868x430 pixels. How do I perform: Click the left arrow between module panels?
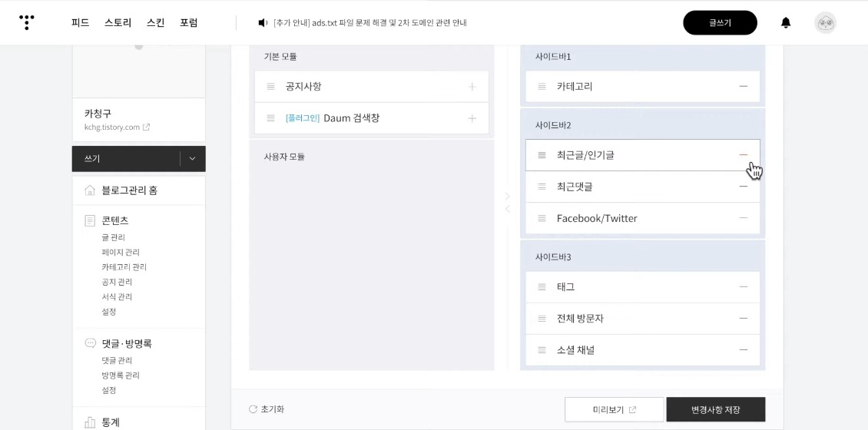tap(507, 209)
